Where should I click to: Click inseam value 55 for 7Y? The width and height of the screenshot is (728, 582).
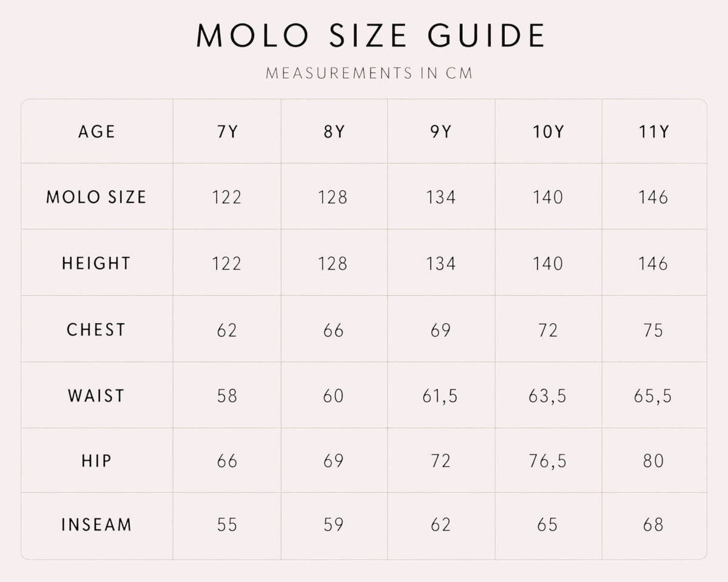click(x=227, y=524)
